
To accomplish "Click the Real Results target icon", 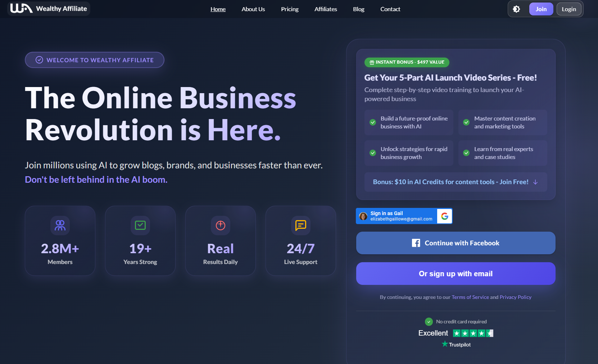I will (221, 225).
